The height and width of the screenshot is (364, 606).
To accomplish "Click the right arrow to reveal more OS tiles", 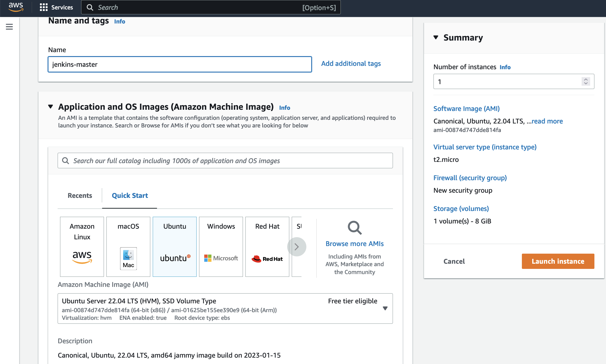I will coord(297,247).
